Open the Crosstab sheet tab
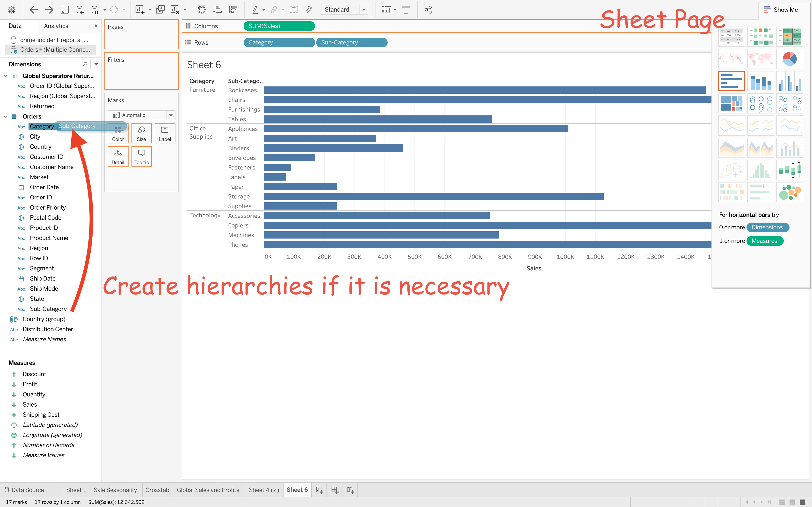Image resolution: width=812 pixels, height=507 pixels. (x=157, y=490)
